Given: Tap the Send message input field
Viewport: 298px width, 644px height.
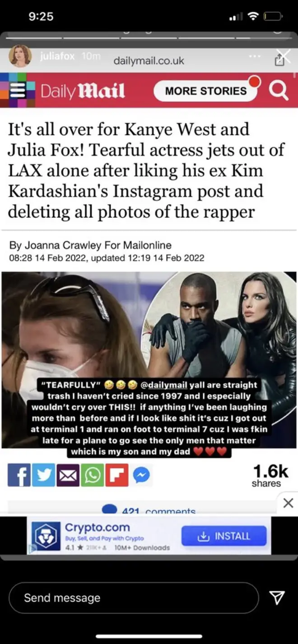Looking at the screenshot, I should 134,598.
